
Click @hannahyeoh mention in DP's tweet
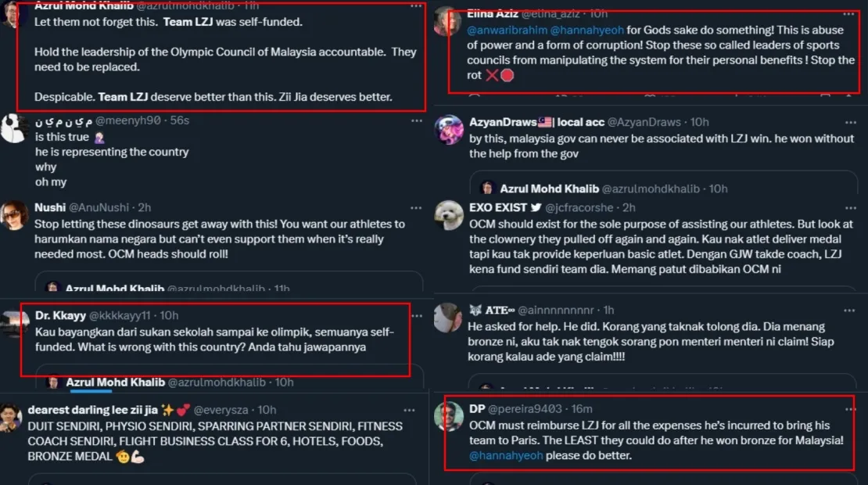(505, 455)
